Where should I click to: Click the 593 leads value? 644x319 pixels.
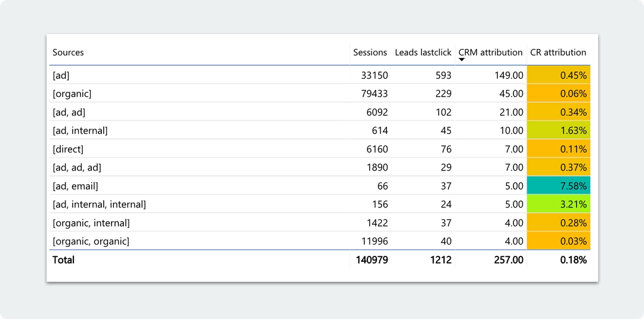tap(444, 75)
